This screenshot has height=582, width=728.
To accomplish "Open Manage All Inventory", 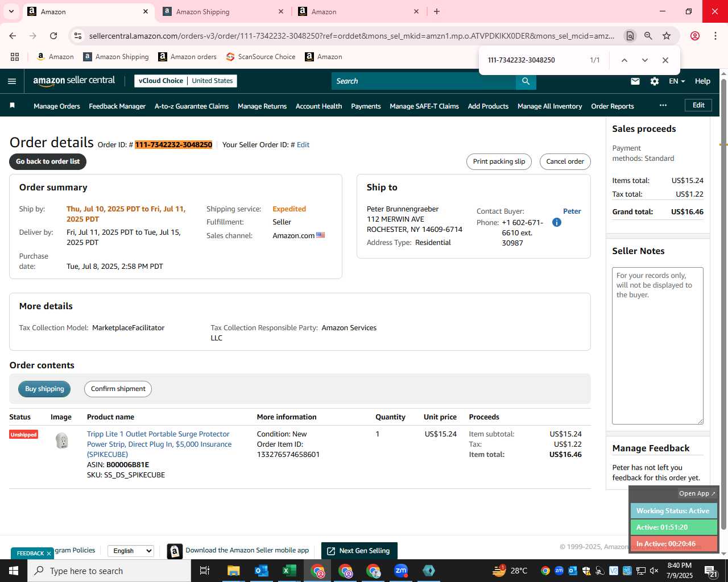I will point(550,106).
